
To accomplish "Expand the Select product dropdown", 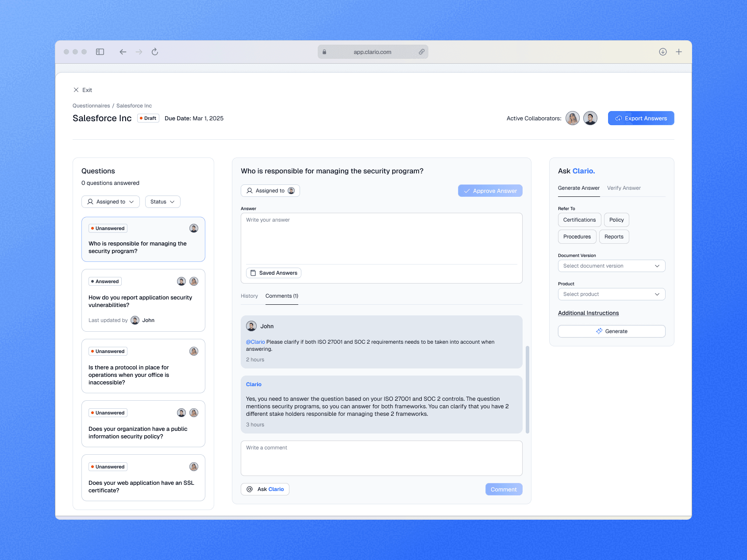I will tap(612, 294).
